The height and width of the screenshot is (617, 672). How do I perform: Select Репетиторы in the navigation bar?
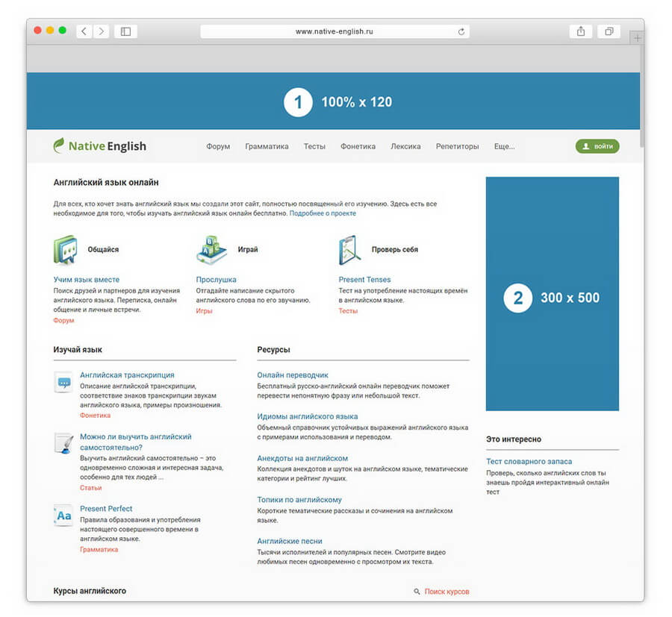pyautogui.click(x=457, y=146)
